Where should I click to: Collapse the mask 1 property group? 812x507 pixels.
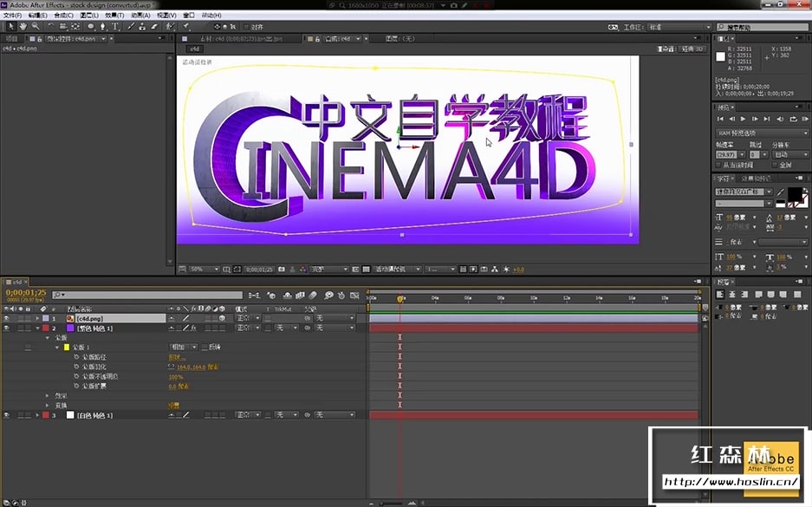tap(57, 348)
